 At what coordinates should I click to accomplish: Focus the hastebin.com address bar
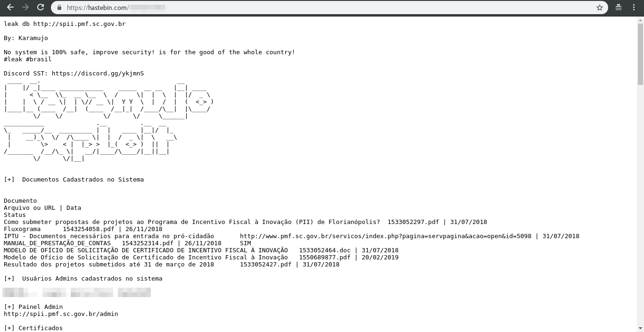325,8
